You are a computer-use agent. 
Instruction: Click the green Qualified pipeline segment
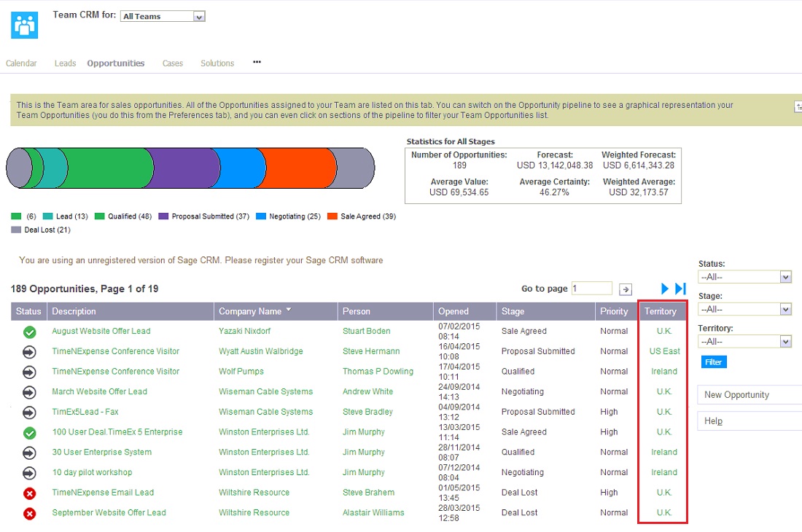click(110, 168)
